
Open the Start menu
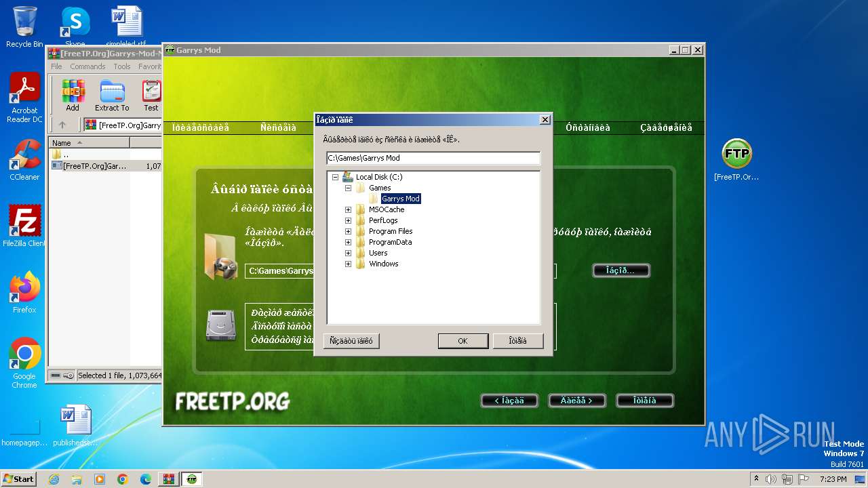point(19,479)
